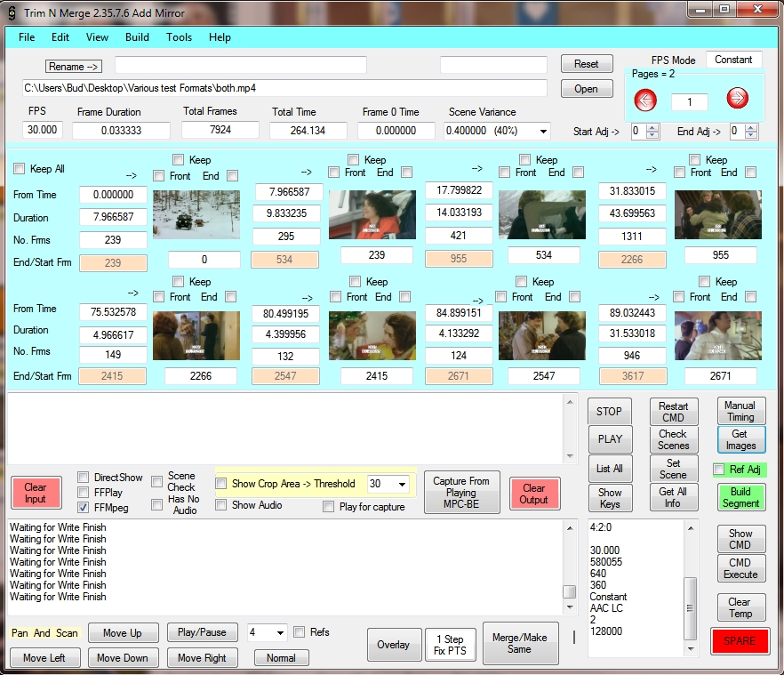Viewport: 784px width, 675px height.
Task: Click the 1 Step Fix PTS button
Action: click(x=450, y=645)
